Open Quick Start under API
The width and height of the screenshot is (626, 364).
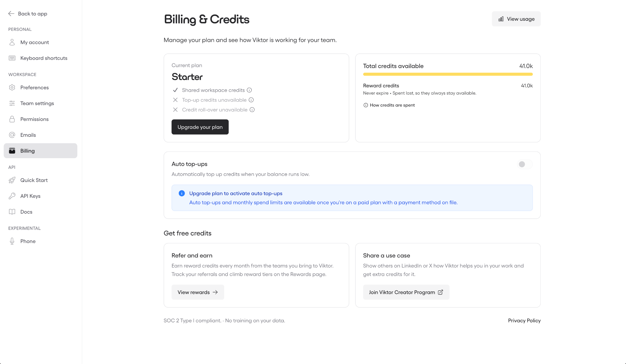tap(40, 180)
